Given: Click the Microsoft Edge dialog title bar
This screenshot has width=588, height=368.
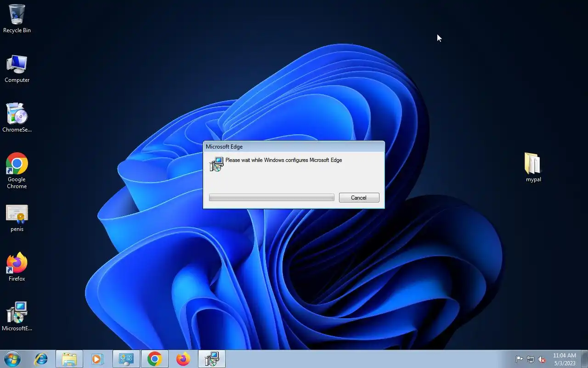Looking at the screenshot, I should tap(294, 147).
